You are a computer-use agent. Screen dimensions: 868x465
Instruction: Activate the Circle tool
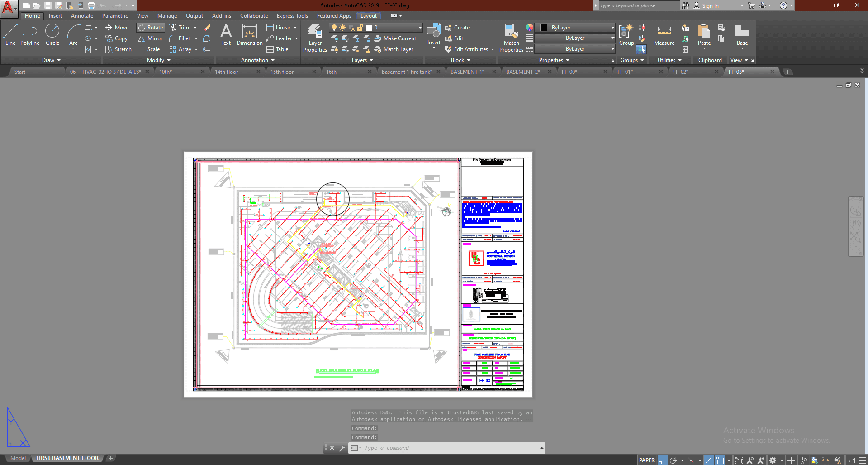coord(52,35)
